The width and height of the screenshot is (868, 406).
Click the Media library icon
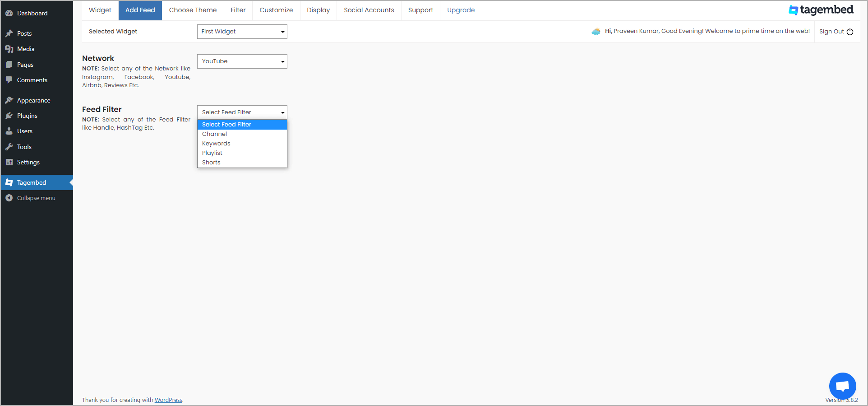[9, 49]
